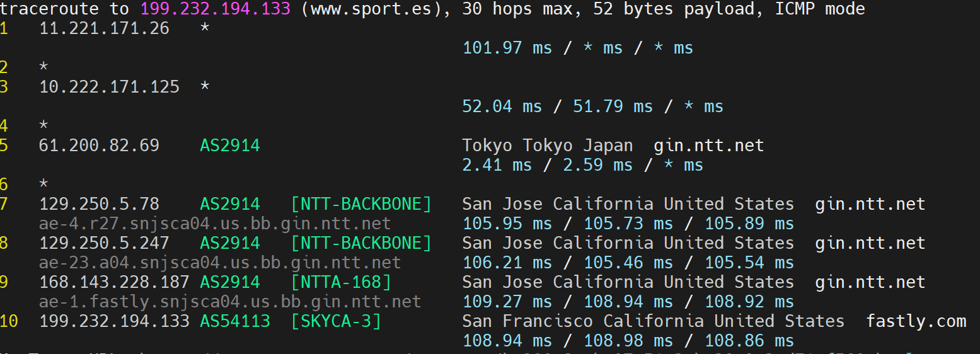
Task: Click the magenta destination IP in the traceroute header
Action: (215, 9)
